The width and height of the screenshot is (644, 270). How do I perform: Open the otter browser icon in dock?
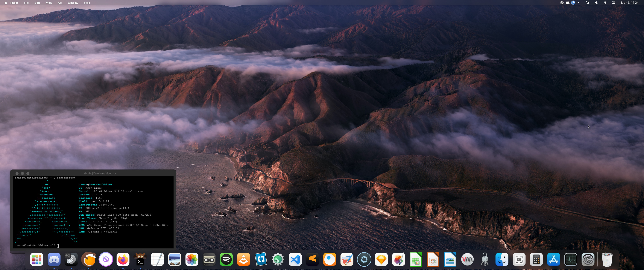coord(89,259)
